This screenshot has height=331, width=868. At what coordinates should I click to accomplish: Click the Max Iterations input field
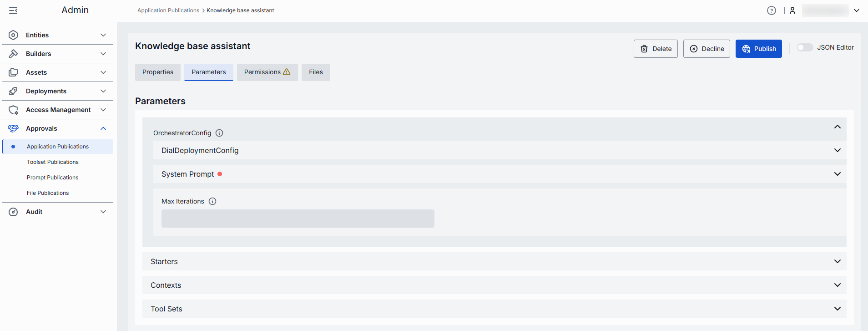(x=298, y=219)
